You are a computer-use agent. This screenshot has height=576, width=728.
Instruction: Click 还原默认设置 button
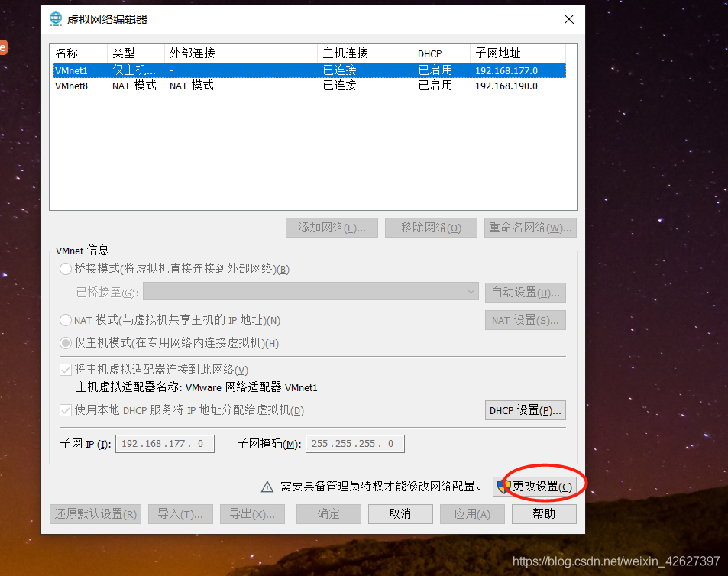pyautogui.click(x=95, y=514)
